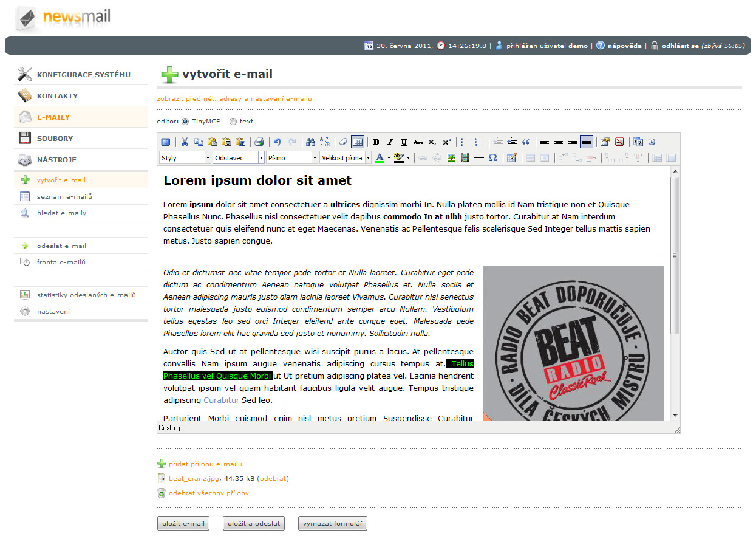Viewport: 756px width, 536px height.
Task: Select the TinyMCE editor radio button
Action: 185,122
